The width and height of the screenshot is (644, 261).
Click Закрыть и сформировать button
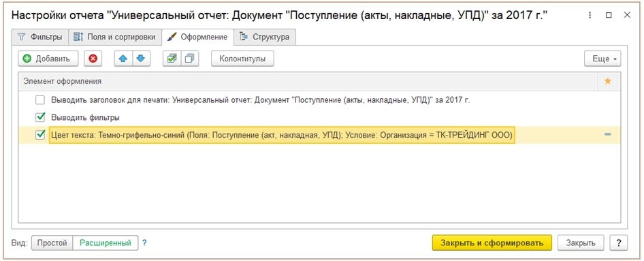[x=492, y=243]
